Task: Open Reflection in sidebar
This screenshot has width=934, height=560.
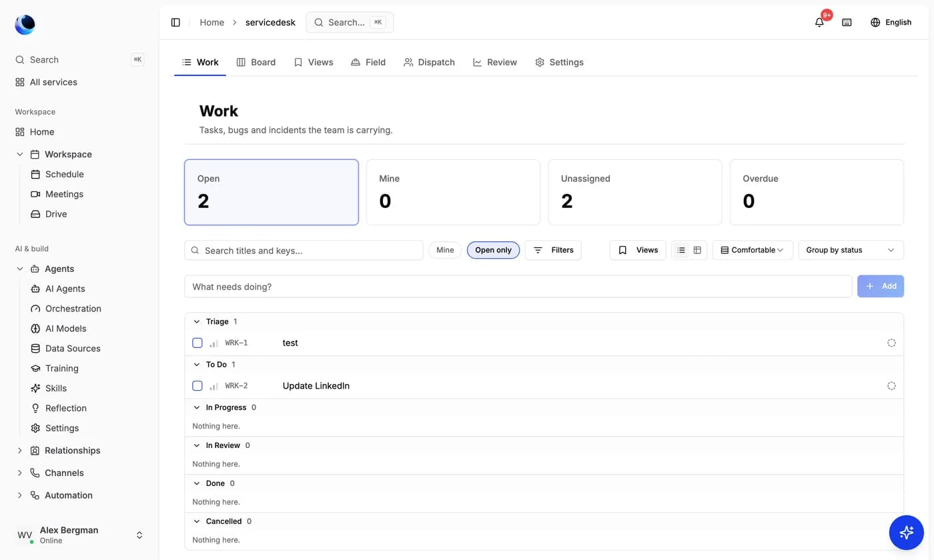Action: 58,408
